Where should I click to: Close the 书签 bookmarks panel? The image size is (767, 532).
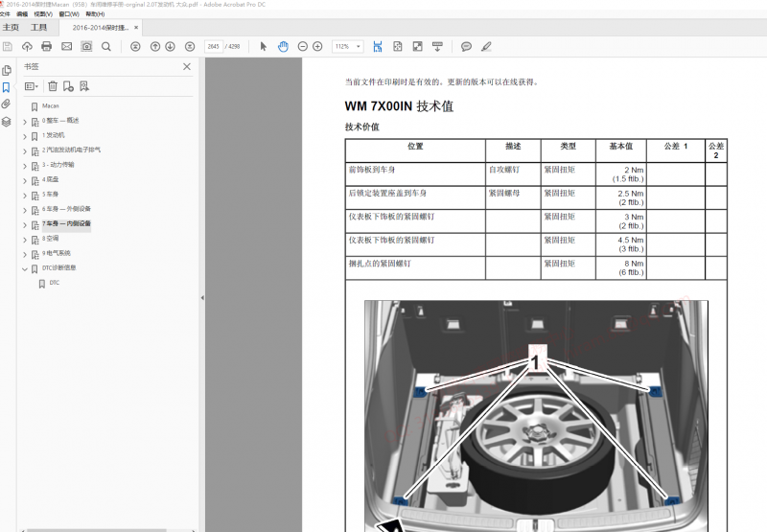coord(187,67)
